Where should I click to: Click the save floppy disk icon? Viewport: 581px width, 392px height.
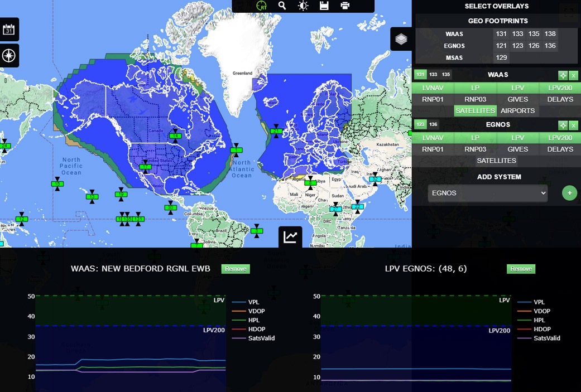click(324, 6)
